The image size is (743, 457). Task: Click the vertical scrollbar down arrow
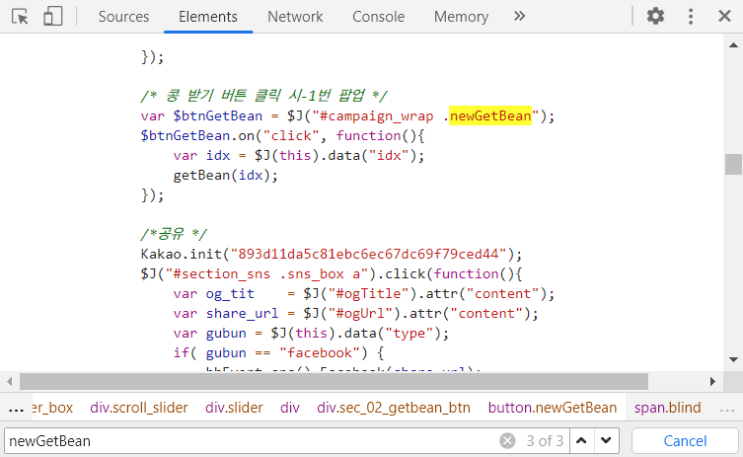click(x=733, y=359)
